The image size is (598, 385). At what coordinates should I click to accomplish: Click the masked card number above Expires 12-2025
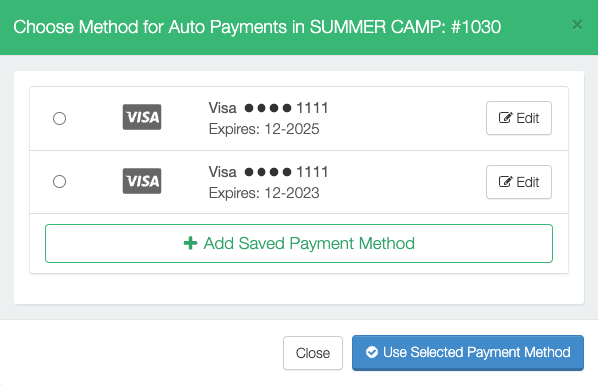(286, 108)
